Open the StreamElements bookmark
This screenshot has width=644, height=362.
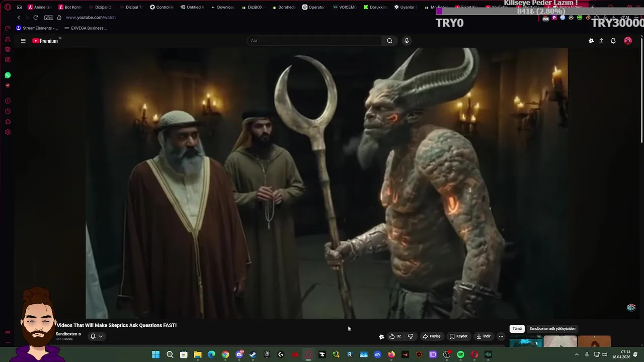pyautogui.click(x=37, y=28)
